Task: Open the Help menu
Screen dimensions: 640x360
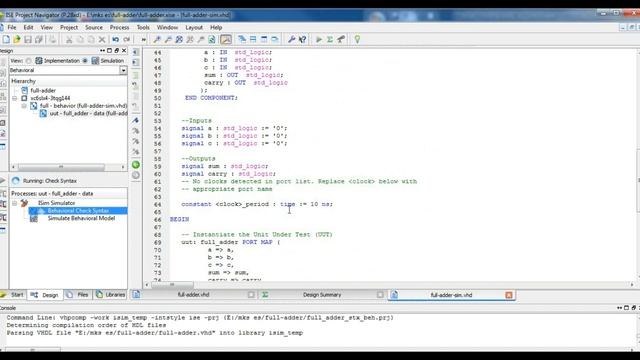Action: point(216,27)
